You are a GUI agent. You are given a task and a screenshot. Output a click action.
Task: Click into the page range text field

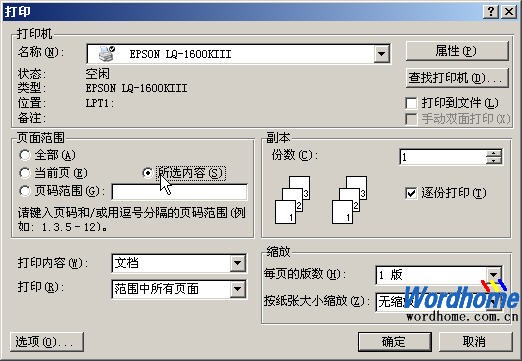[180, 192]
